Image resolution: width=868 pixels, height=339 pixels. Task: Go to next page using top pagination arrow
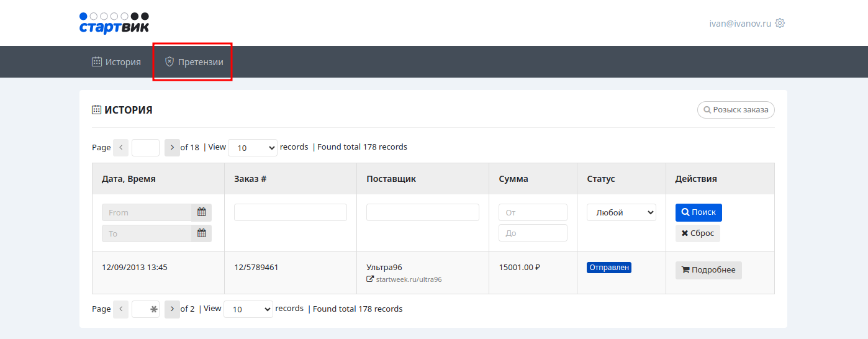point(172,148)
